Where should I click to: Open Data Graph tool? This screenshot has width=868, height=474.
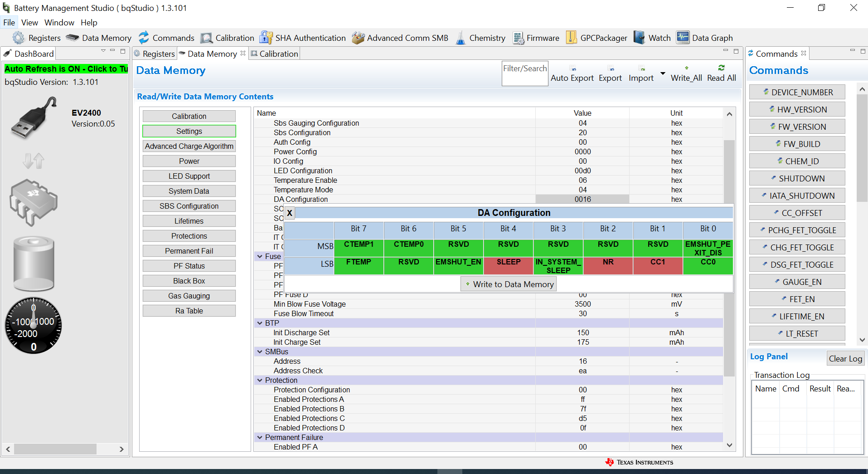coord(704,38)
